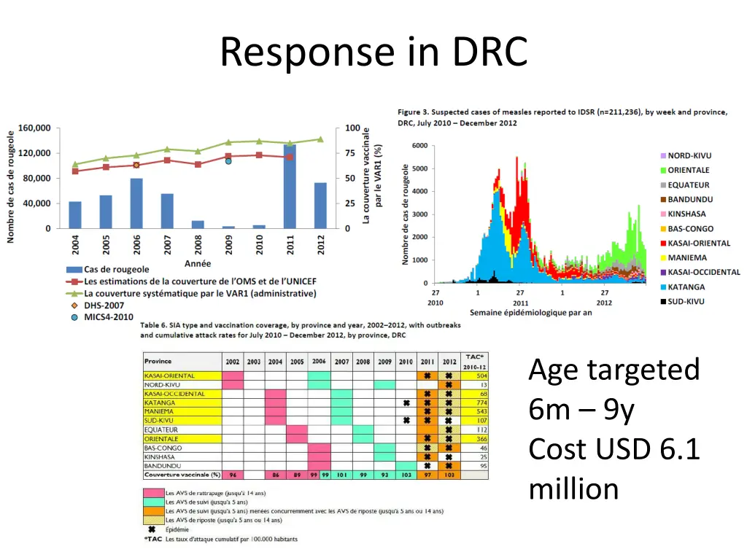This screenshot has height=560, width=747.
Task: Click the green 'AVS de suivi (jusqu'à 5 ans)' swatch
Action: [153, 502]
